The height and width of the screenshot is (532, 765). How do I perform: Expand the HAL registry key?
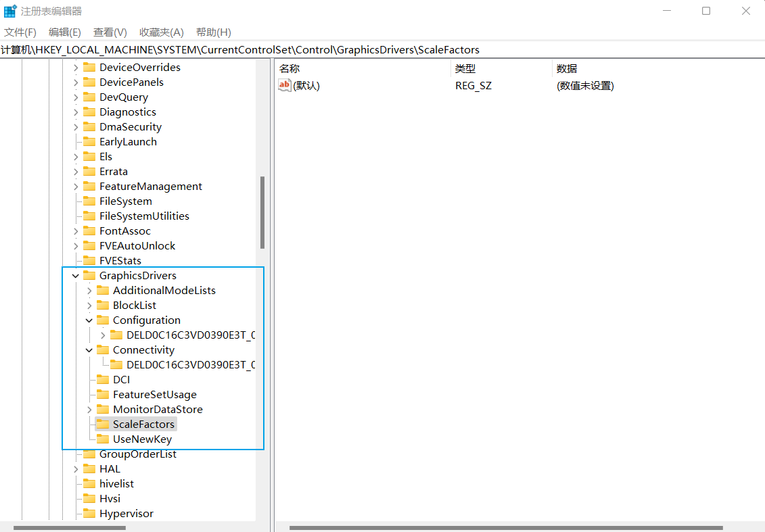pyautogui.click(x=75, y=469)
